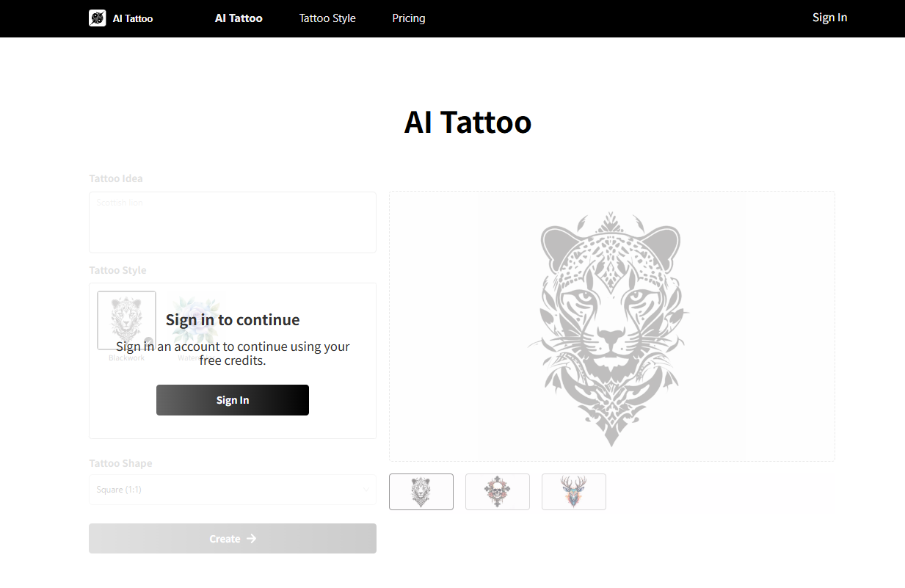The image size is (905, 588).
Task: Select the Watercolor tattoo style tile
Action: point(195,321)
